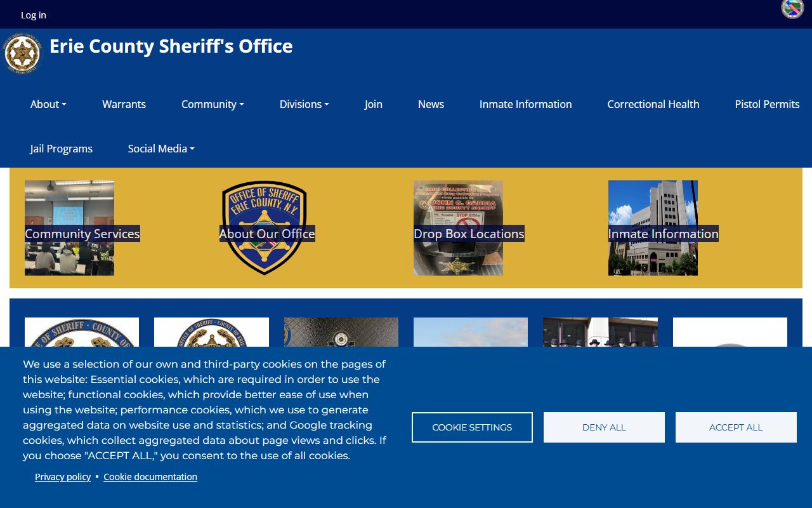
Task: Click Deny All cookies
Action: coord(604,427)
